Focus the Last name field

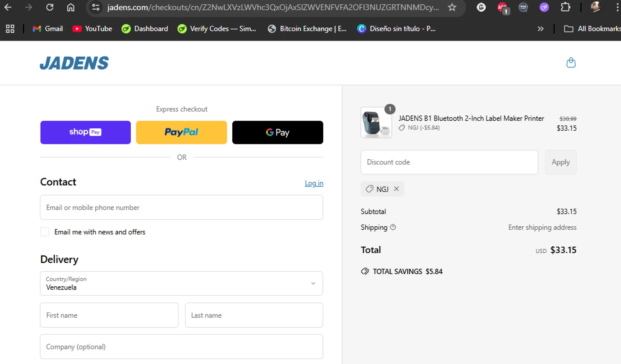tap(254, 315)
